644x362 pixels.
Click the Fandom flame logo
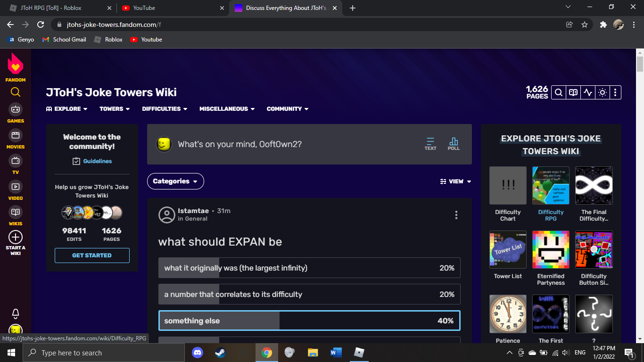[16, 64]
